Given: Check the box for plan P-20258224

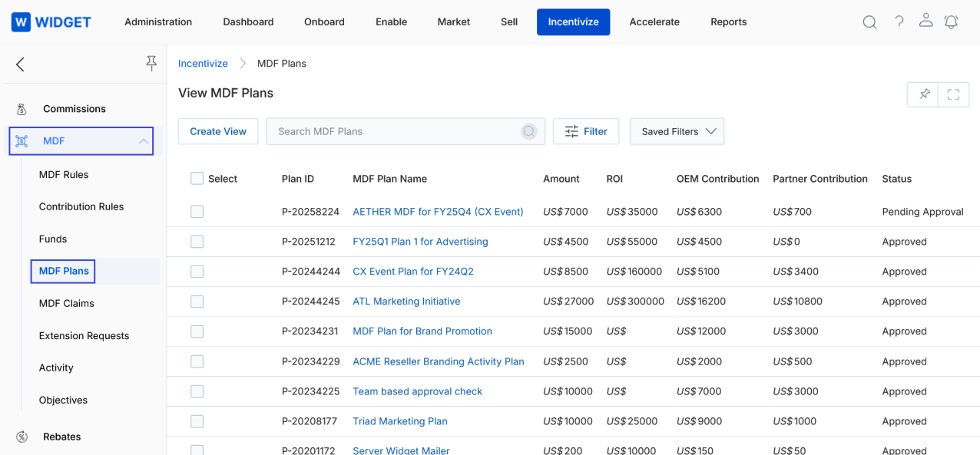Looking at the screenshot, I should point(197,212).
